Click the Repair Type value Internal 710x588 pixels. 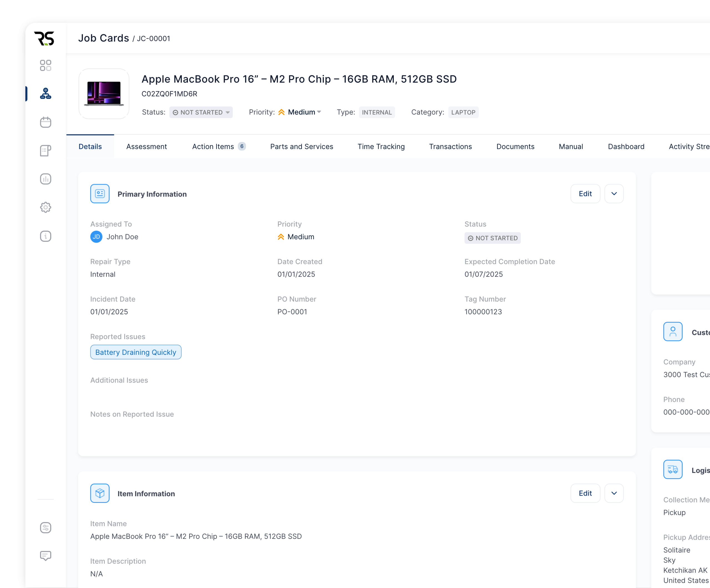103,274
